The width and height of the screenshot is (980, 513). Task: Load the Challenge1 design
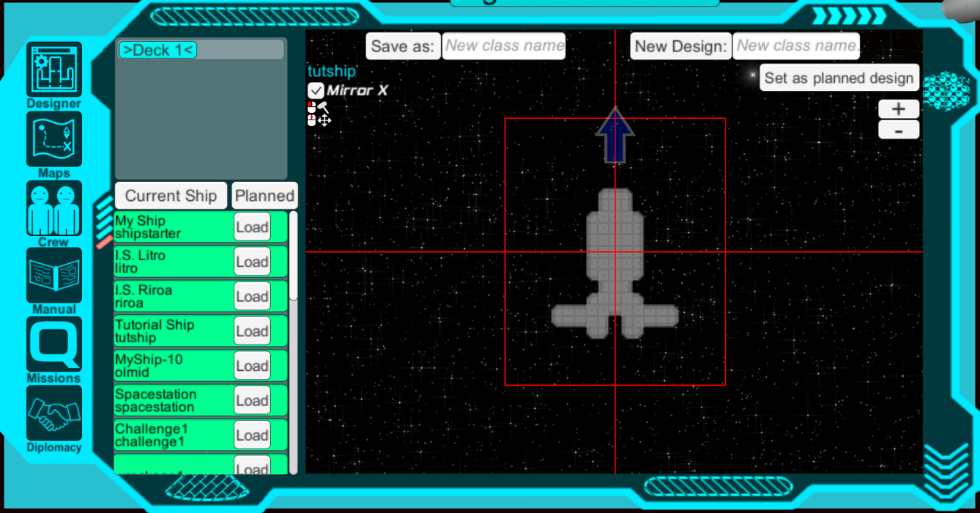pyautogui.click(x=252, y=435)
